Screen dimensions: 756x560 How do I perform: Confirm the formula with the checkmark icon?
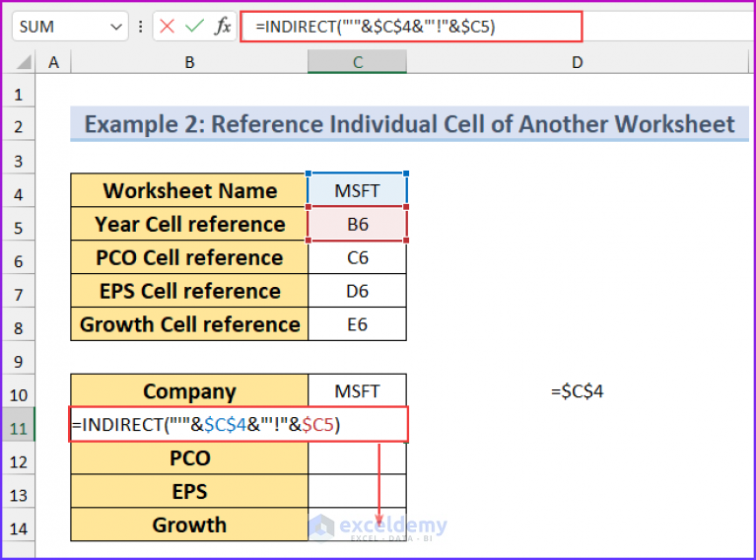194,26
